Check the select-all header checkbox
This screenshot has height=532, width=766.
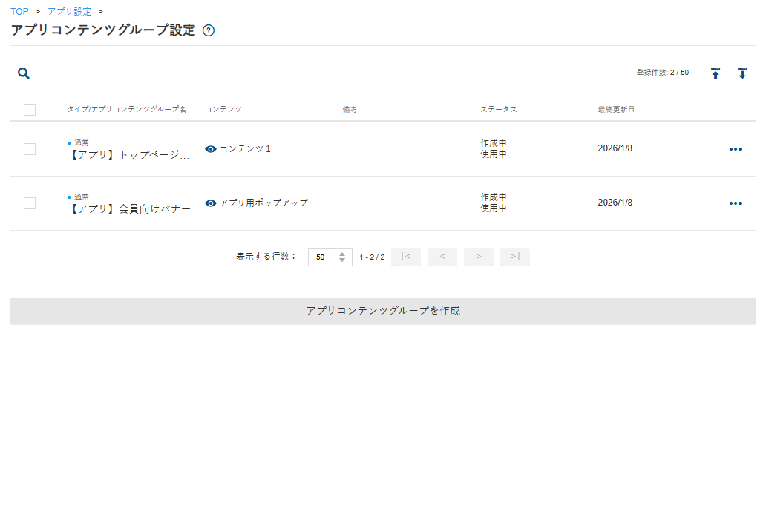(x=30, y=109)
